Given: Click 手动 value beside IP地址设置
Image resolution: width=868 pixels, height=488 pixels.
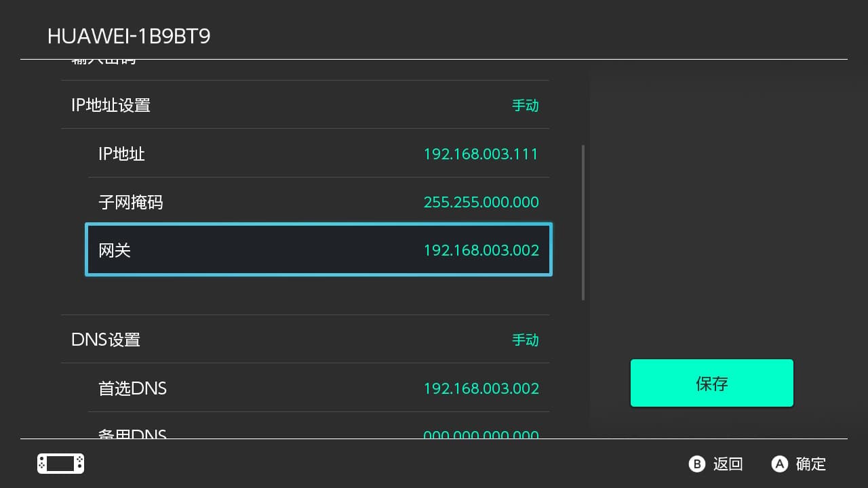Looking at the screenshot, I should point(525,106).
